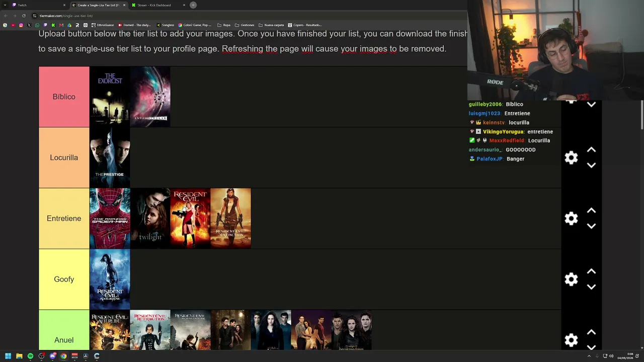
Task: Move the Entretiene tier down
Action: [591, 226]
